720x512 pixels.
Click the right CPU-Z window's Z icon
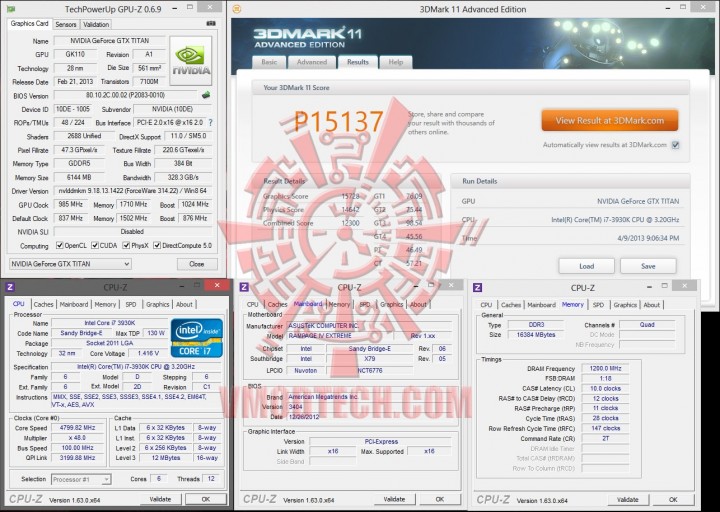pos(478,287)
